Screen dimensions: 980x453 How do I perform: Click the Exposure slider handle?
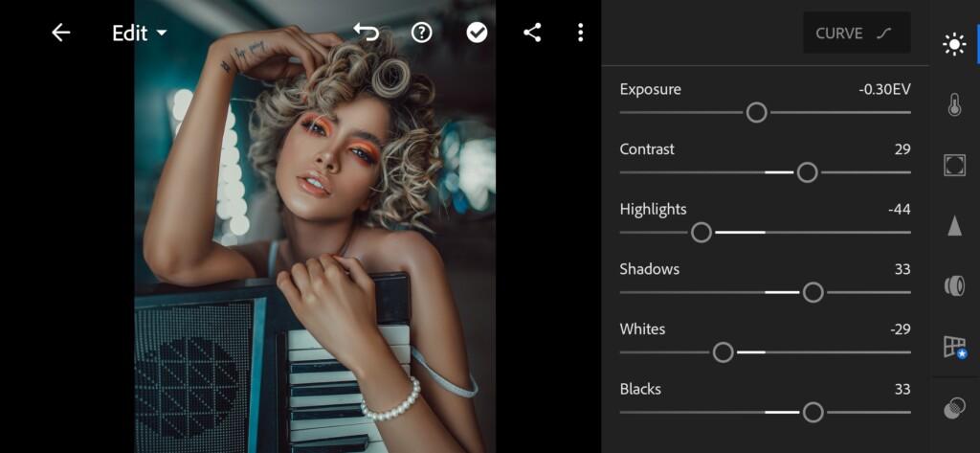click(x=756, y=113)
